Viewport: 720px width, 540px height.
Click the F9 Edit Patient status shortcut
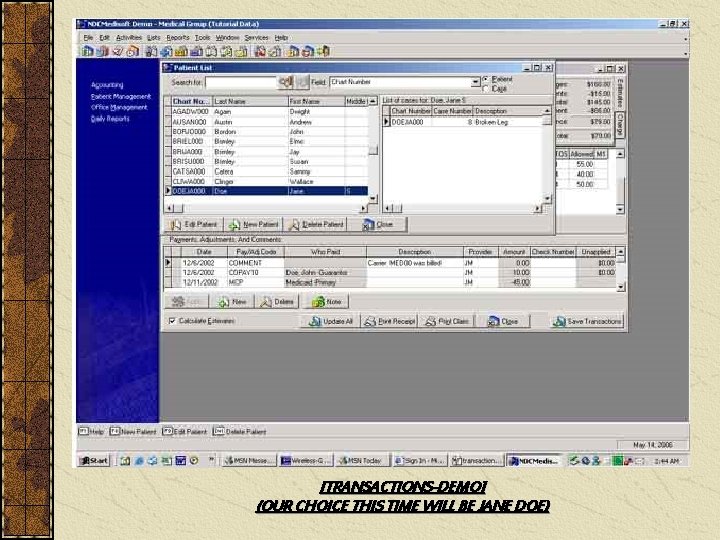pos(185,432)
